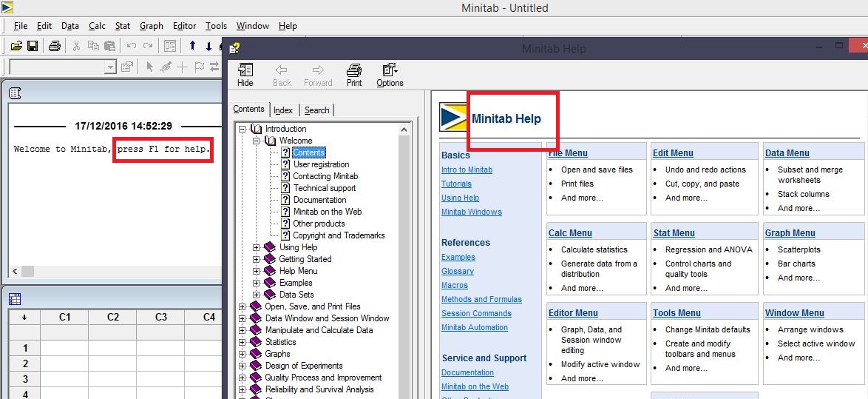The image size is (868, 399).
Task: Open the Calc menu
Action: pyautogui.click(x=97, y=25)
